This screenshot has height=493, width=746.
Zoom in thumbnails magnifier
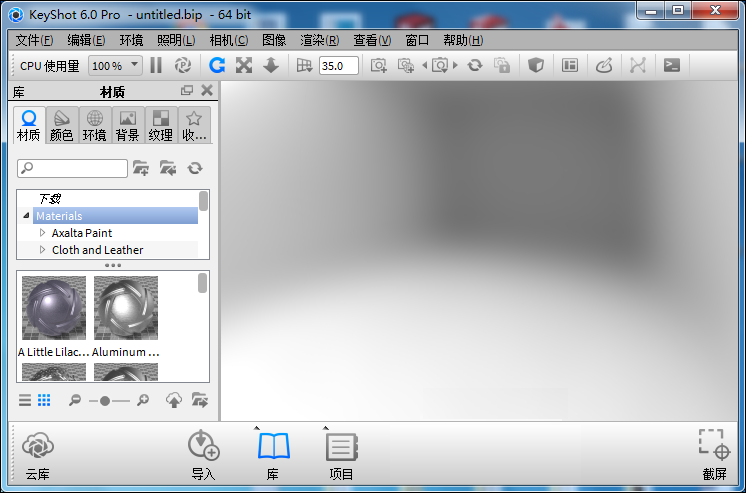click(x=143, y=400)
